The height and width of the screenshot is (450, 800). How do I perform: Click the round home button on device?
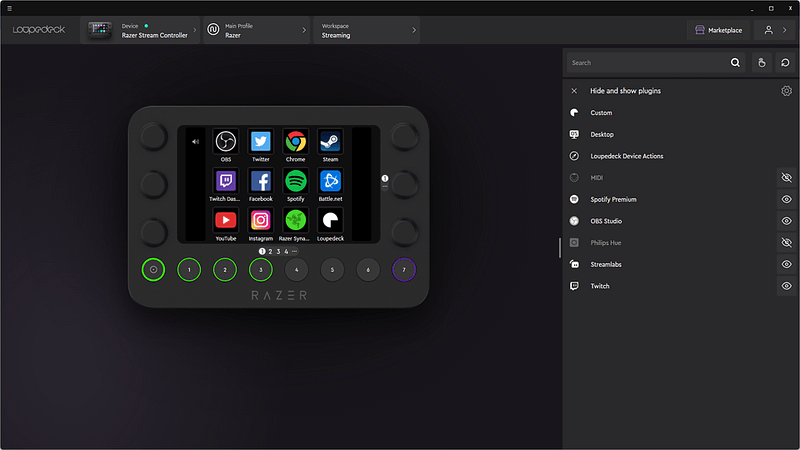(x=153, y=269)
